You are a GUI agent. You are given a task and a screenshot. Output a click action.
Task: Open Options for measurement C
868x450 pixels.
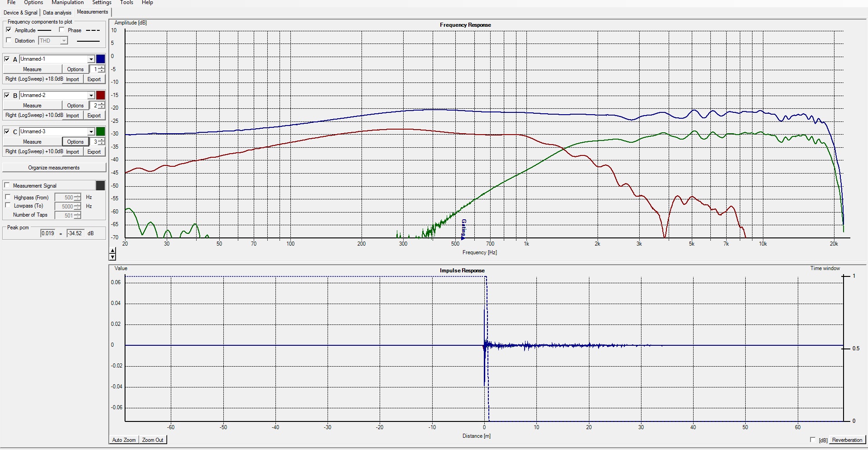click(75, 142)
